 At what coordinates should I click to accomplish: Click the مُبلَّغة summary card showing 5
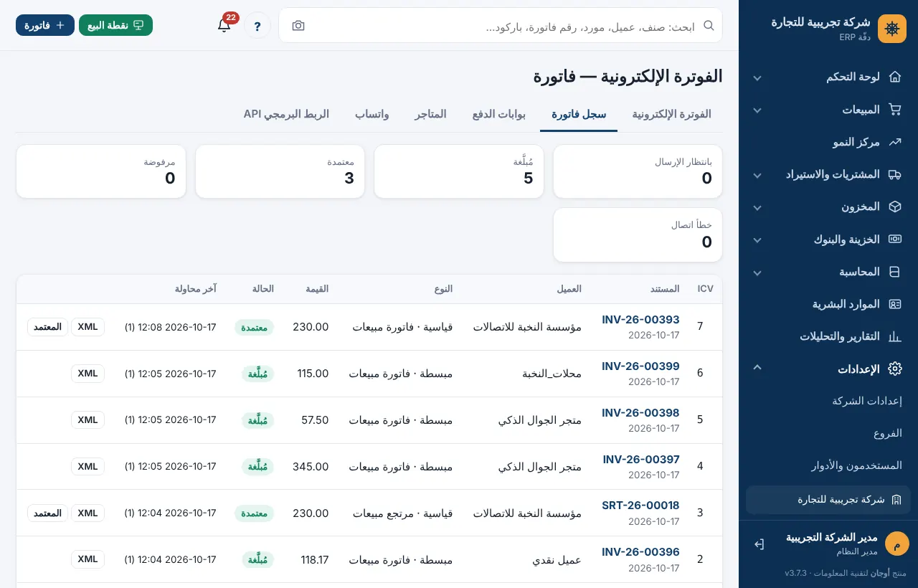[459, 171]
